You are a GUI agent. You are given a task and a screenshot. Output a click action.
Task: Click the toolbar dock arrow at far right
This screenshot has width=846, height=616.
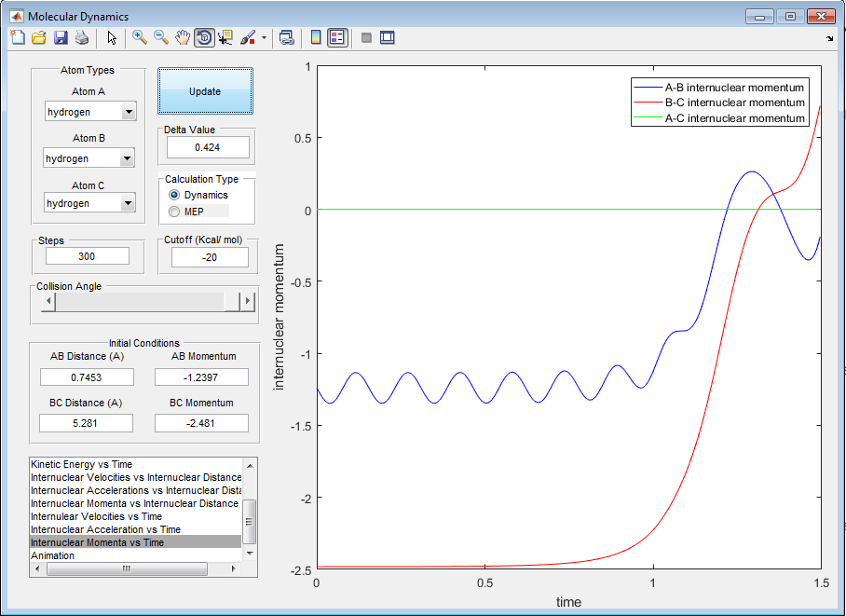point(830,38)
